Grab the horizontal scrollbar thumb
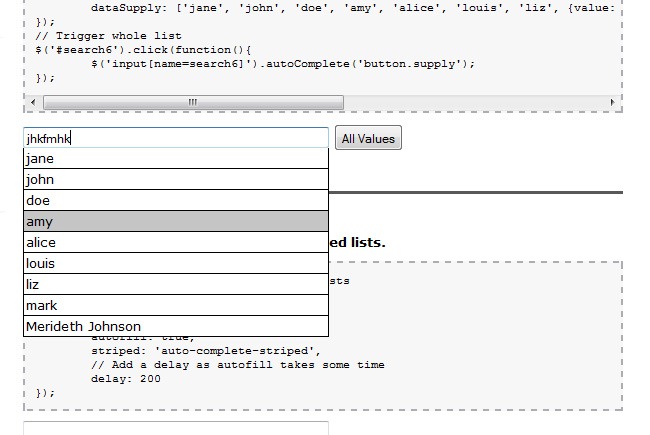Image resolution: width=650 pixels, height=435 pixels. [193, 102]
